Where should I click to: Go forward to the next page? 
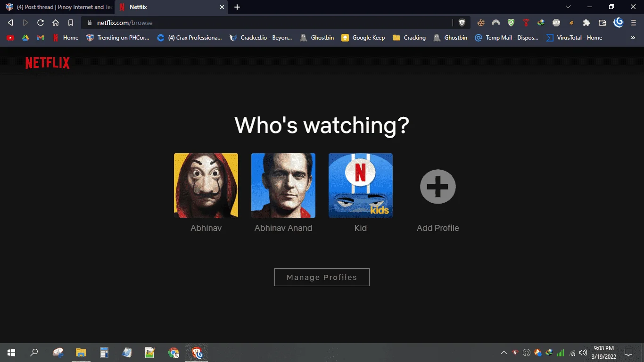point(25,23)
